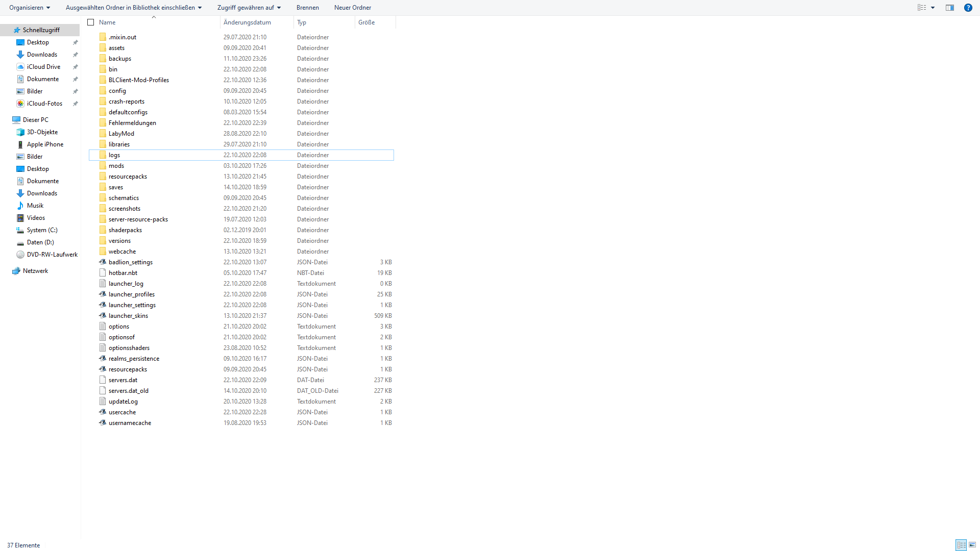Click the blue help question mark icon
This screenshot has width=980, height=551.
(x=968, y=8)
